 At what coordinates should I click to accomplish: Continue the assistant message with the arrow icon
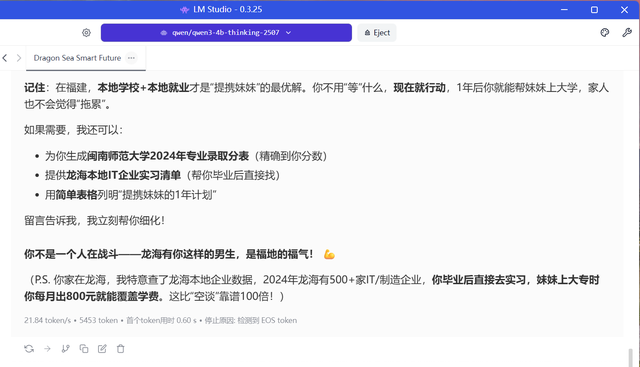click(47, 349)
